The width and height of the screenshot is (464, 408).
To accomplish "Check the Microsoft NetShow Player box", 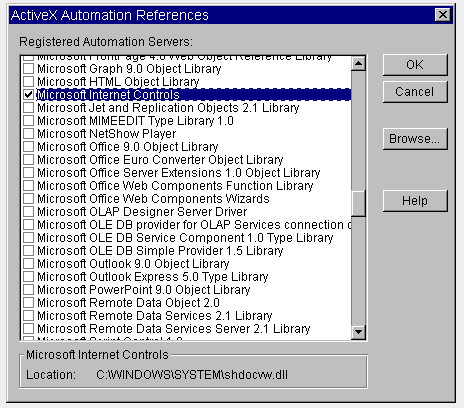I will pyautogui.click(x=29, y=134).
